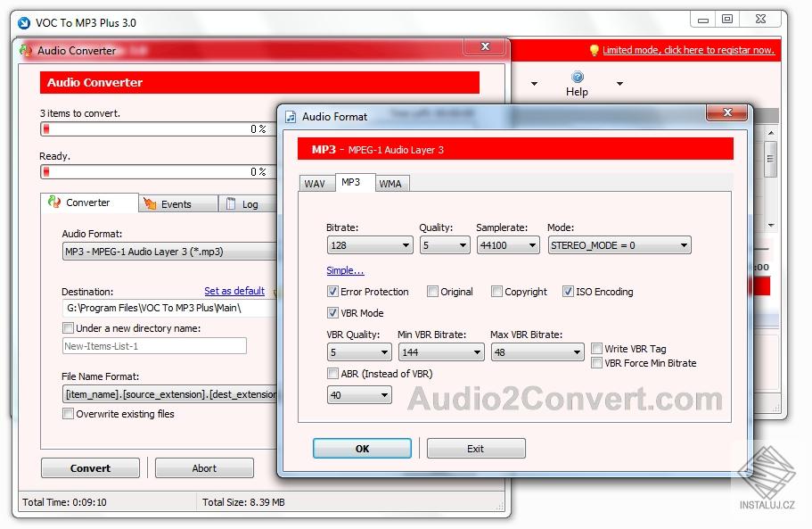Click the lightbulb icon beside limited mode notice
The width and height of the screenshot is (812, 529).
[x=594, y=50]
